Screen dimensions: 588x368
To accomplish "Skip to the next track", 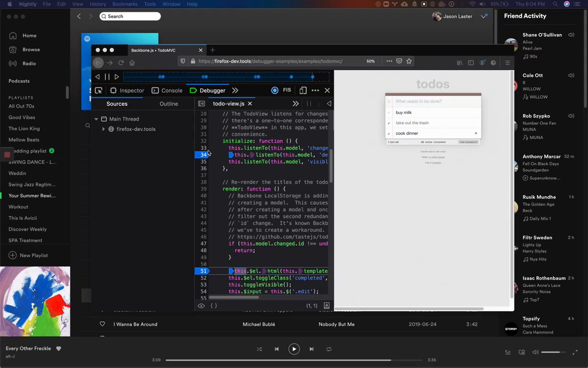I will (x=311, y=349).
